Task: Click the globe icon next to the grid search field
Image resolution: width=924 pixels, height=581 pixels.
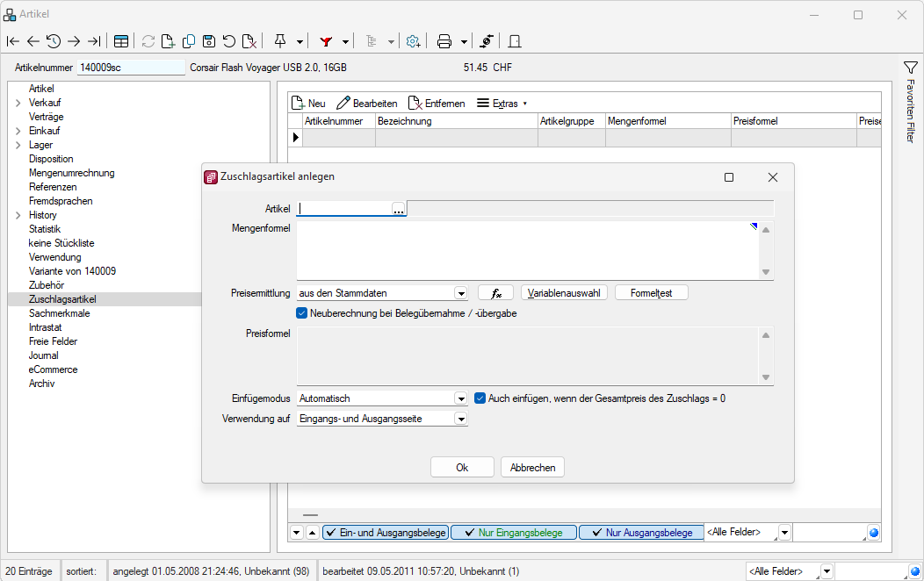Action: coord(874,534)
